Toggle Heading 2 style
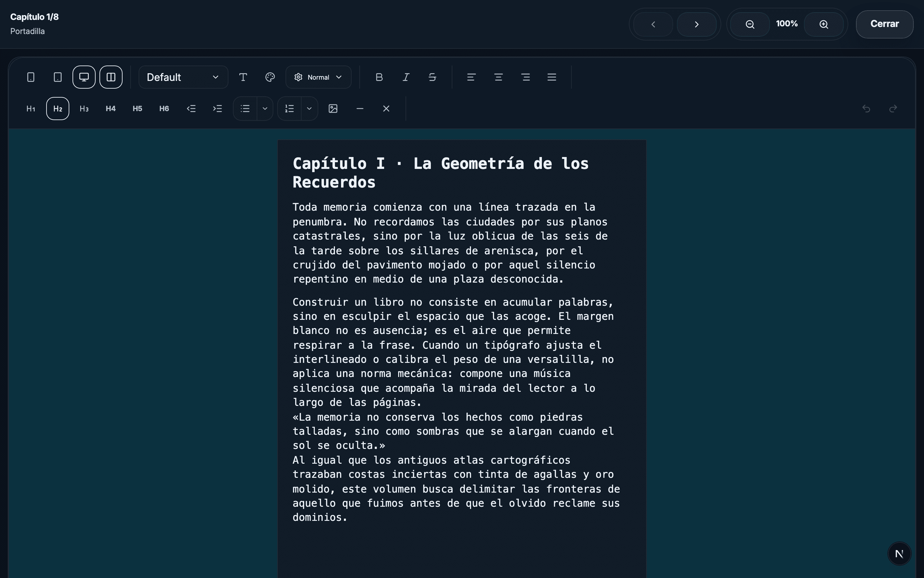The height and width of the screenshot is (578, 924). click(x=58, y=109)
